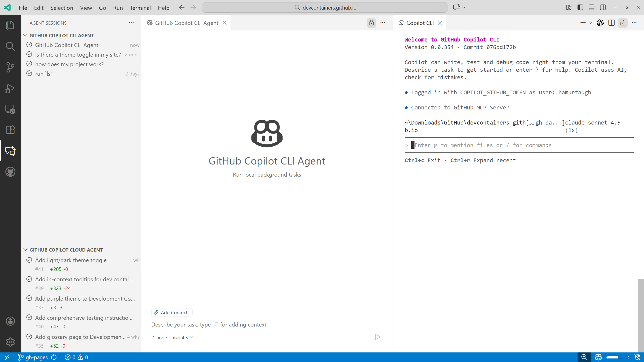Toggle the lock on the GitHub Copilot CLI Agent editor
This screenshot has width=644, height=362.
371,23
